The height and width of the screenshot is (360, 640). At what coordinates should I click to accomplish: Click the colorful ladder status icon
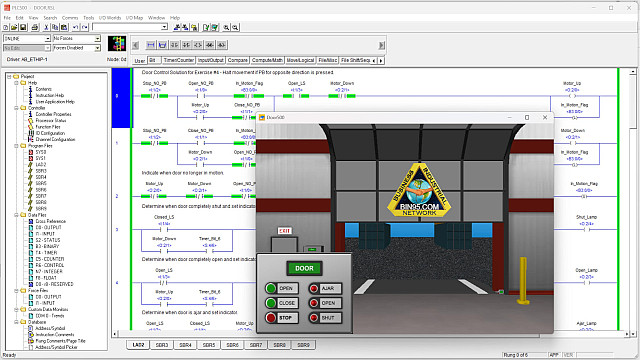coord(117,43)
